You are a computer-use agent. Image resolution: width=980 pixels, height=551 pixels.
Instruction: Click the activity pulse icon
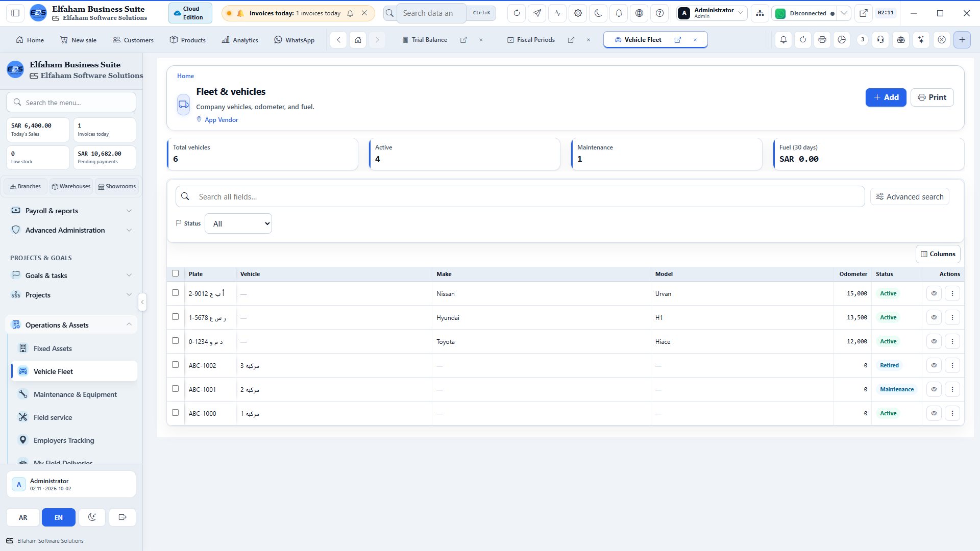(x=557, y=13)
